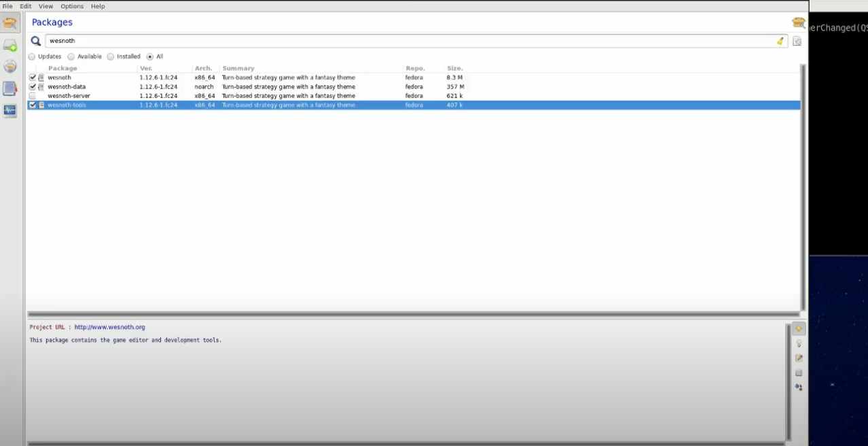Open the Output monitor sidebar icon
Viewport: 868px width, 446px height.
click(10, 110)
